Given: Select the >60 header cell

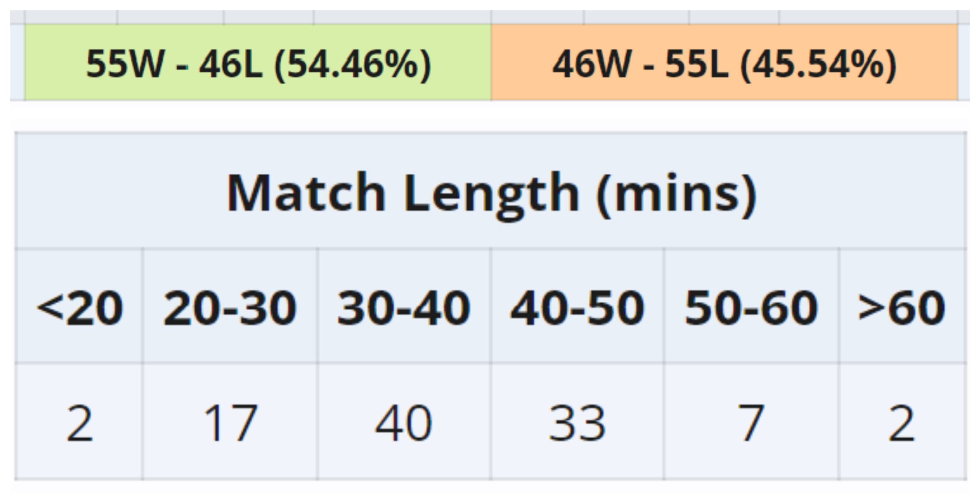Looking at the screenshot, I should tap(902, 307).
